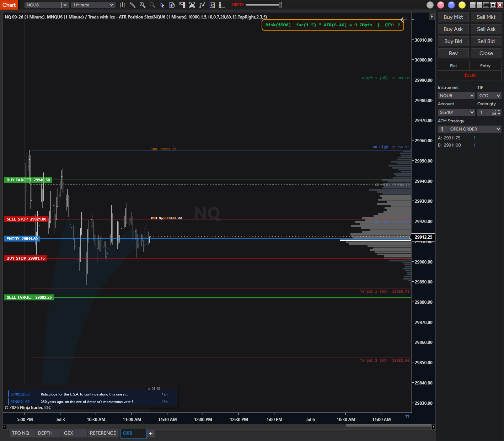
Task: Click the zoom in magnifier icon
Action: tap(143, 5)
